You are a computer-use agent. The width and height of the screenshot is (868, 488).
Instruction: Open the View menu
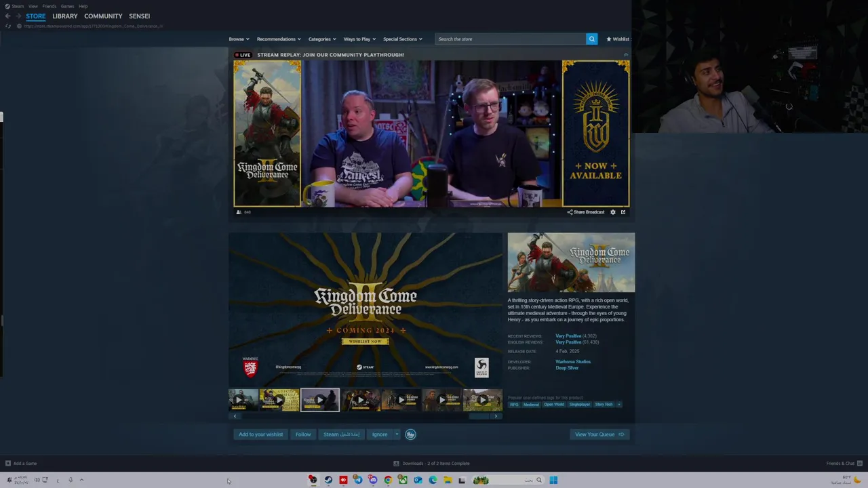click(33, 6)
